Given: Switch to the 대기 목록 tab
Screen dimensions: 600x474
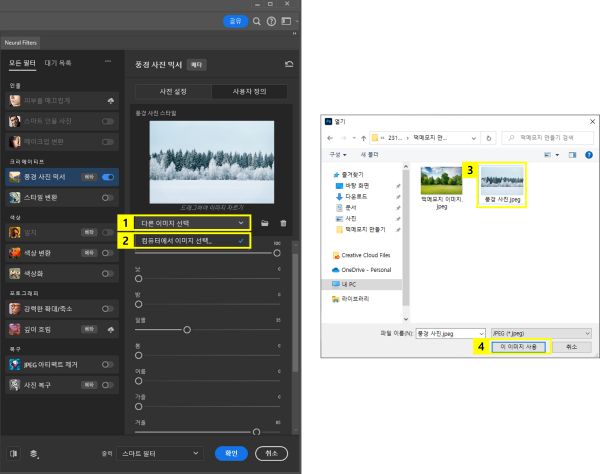Looking at the screenshot, I should coord(58,63).
